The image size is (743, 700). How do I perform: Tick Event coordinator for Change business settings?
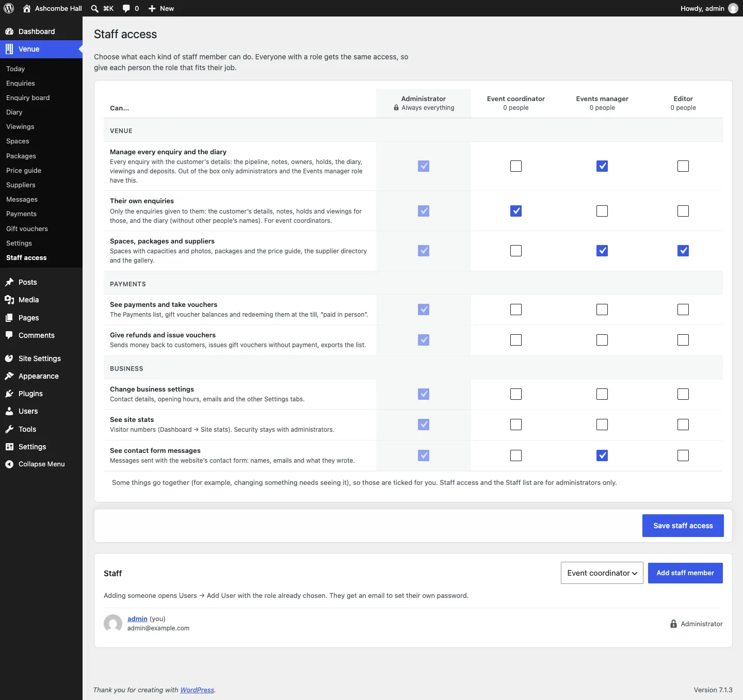click(x=516, y=394)
